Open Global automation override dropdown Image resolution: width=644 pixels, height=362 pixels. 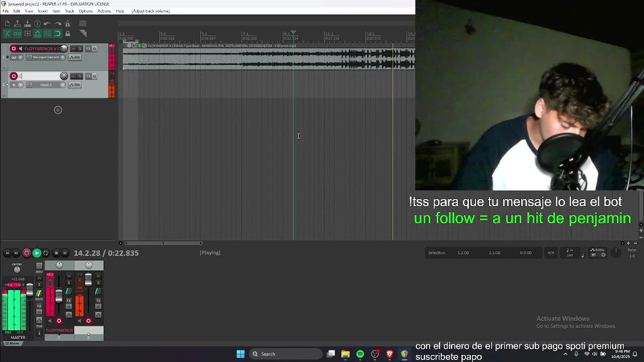[597, 252]
